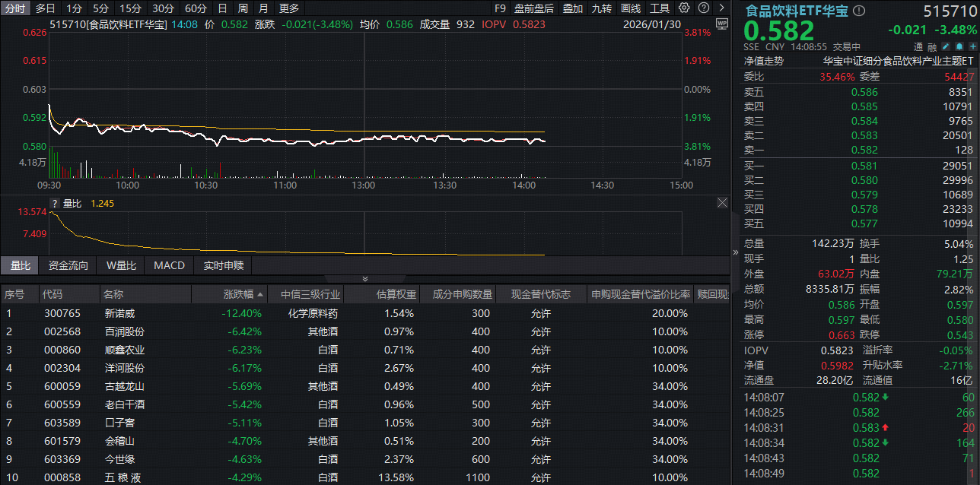The image size is (980, 485).
Task: Toggle 盘前盘后 pre/post-market display
Action: [533, 8]
